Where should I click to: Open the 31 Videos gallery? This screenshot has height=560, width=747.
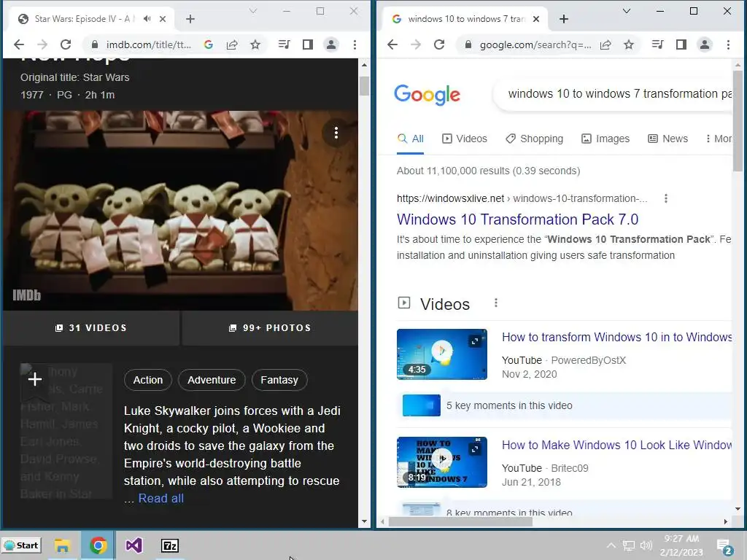(x=91, y=328)
